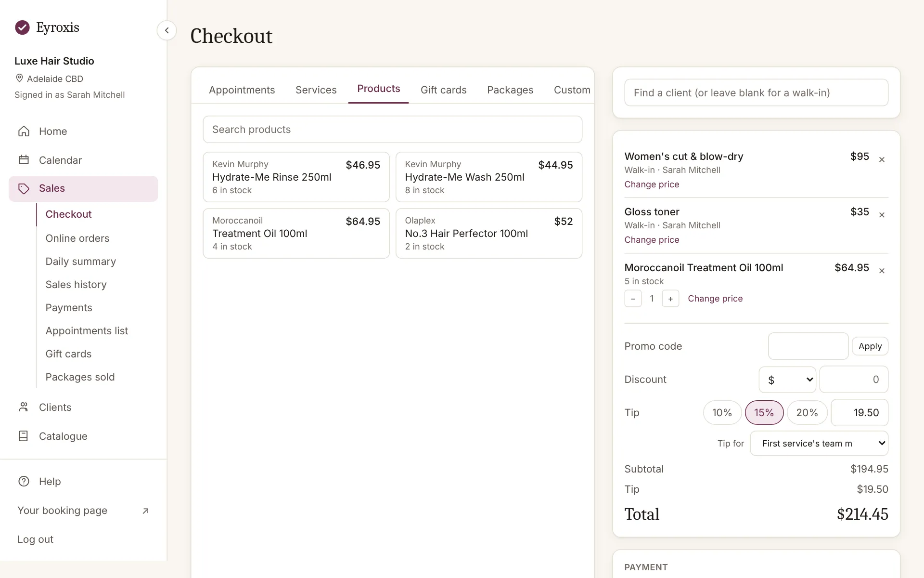Apply the promo code
This screenshot has width=924, height=578.
(870, 346)
